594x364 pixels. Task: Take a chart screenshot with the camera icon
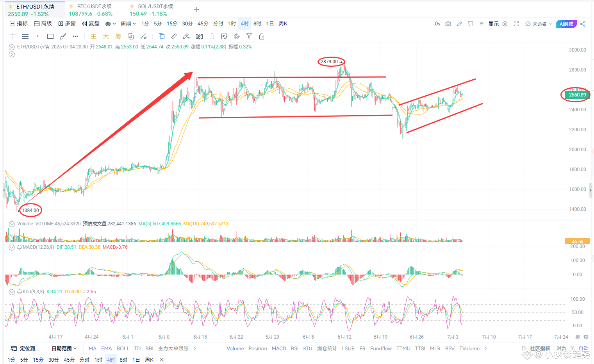point(448,23)
